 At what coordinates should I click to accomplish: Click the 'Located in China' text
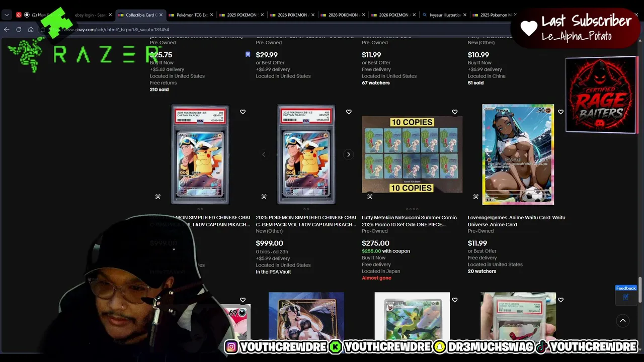click(487, 76)
